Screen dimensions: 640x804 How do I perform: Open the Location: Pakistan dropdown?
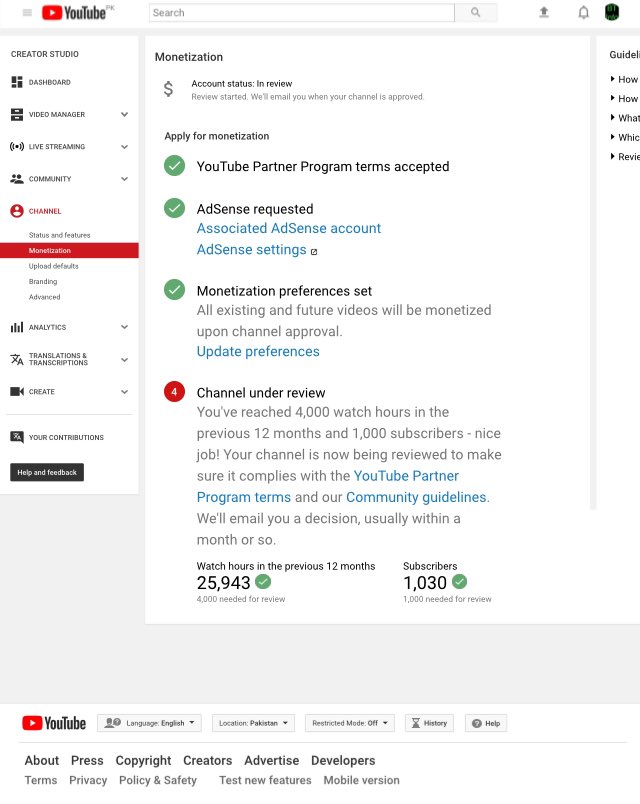click(253, 723)
